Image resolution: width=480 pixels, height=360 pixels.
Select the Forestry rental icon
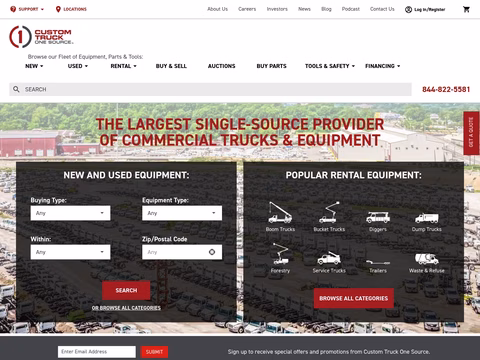point(280,254)
